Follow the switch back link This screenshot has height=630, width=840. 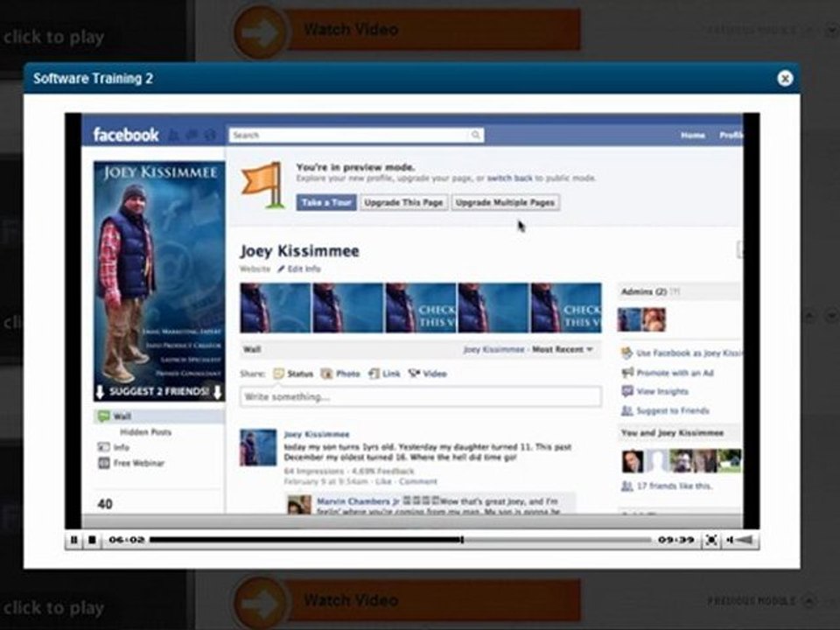(509, 178)
